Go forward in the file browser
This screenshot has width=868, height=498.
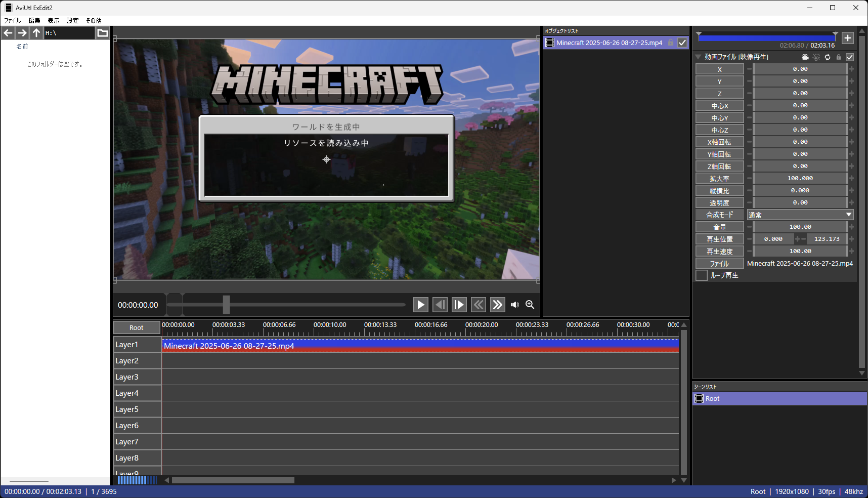22,33
